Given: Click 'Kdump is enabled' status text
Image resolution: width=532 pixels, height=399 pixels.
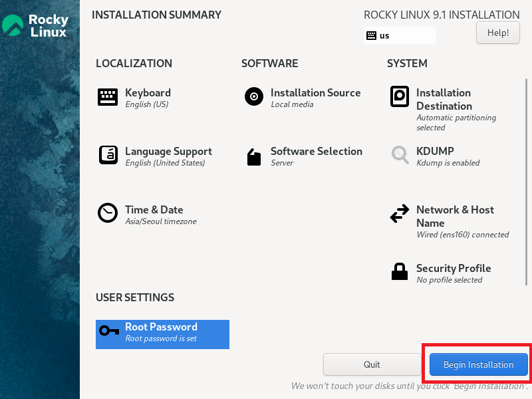Looking at the screenshot, I should coord(448,162).
